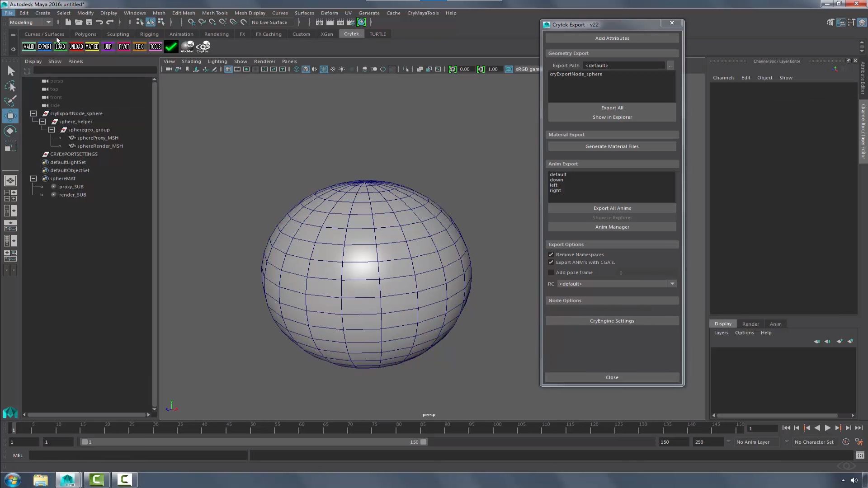Click the CryEngine Settings button

[x=612, y=321]
